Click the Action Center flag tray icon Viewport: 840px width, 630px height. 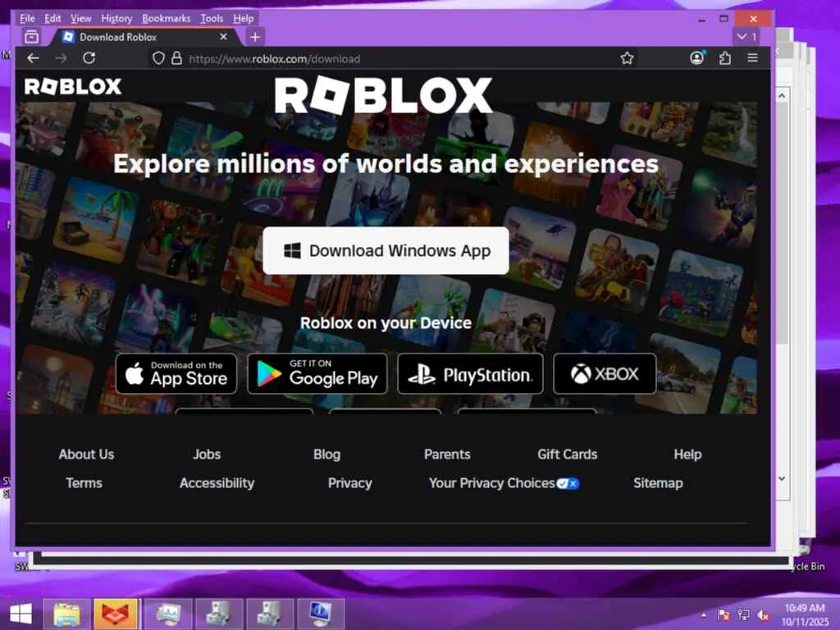(724, 614)
